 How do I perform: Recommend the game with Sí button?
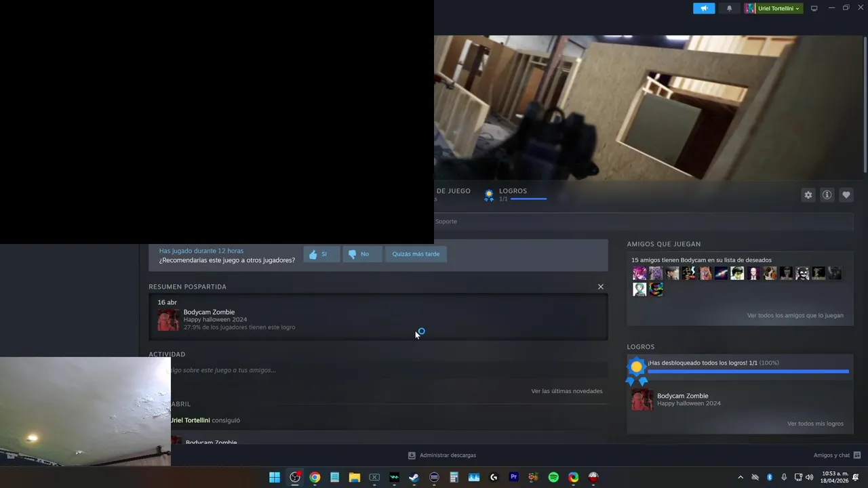coord(321,254)
